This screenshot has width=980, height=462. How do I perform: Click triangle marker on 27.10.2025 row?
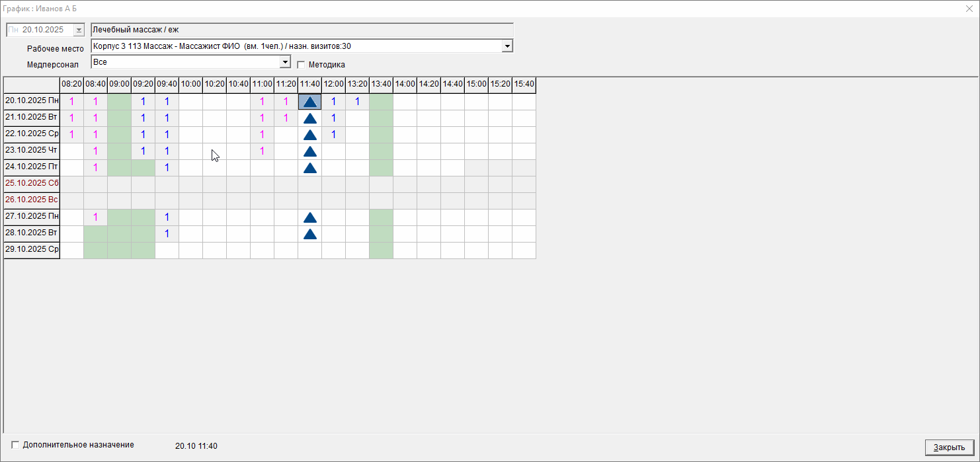tap(309, 217)
